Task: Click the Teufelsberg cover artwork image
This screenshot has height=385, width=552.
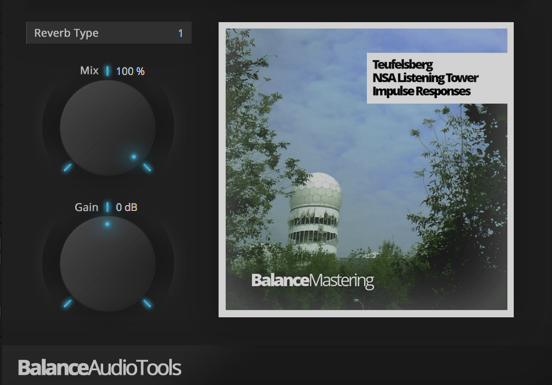Action: pyautogui.click(x=366, y=170)
